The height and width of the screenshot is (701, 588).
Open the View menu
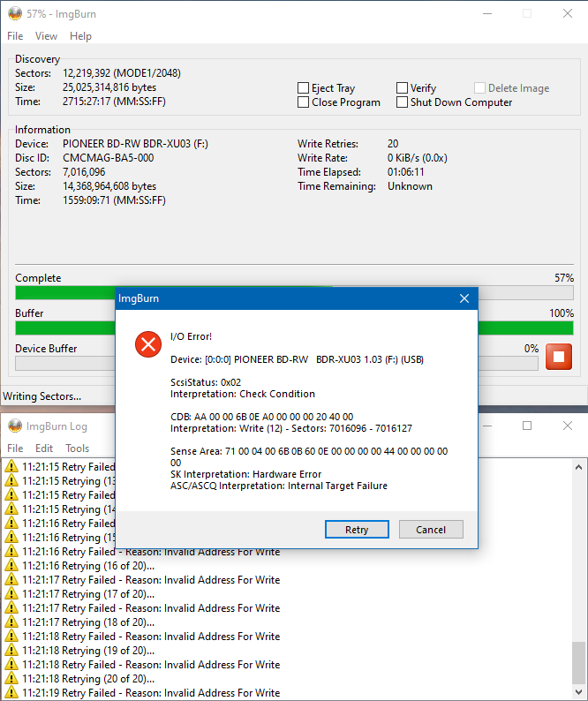tap(46, 36)
